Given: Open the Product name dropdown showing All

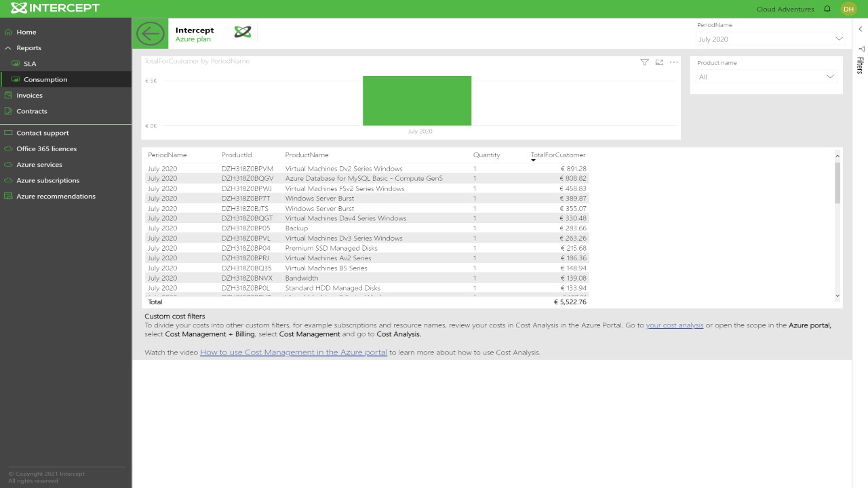Looking at the screenshot, I should click(766, 77).
